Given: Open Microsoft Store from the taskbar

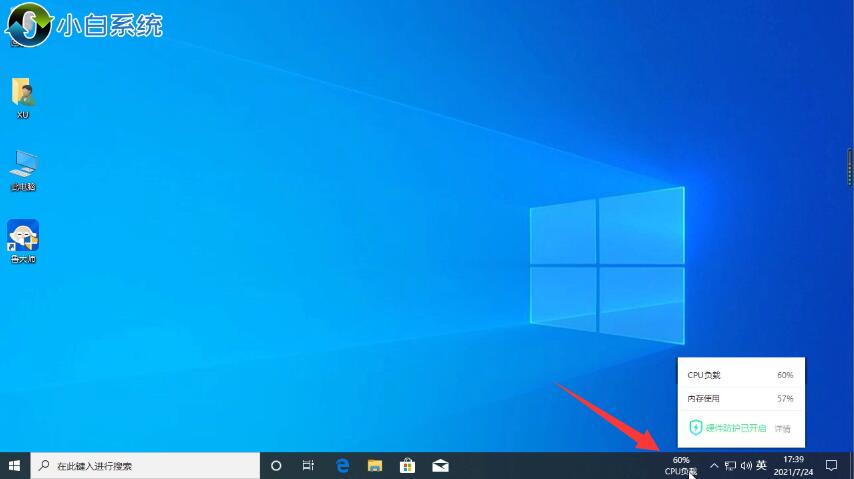Looking at the screenshot, I should 407,466.
